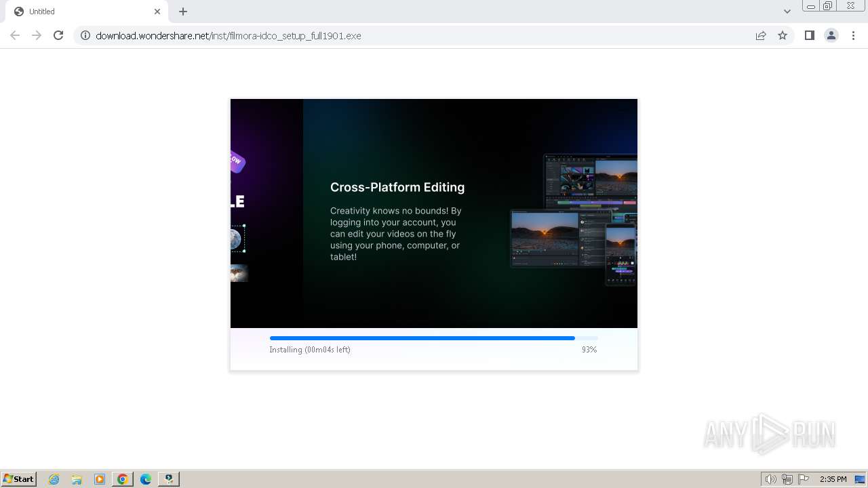The width and height of the screenshot is (868, 488).
Task: Open the Chrome three-dot menu
Action: 853,35
